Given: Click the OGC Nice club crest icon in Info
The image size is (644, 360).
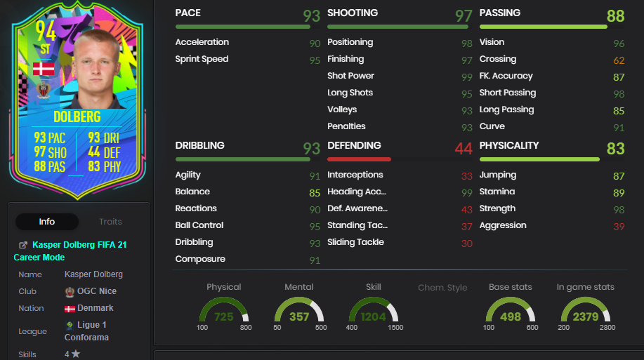Looking at the screenshot, I should (x=70, y=292).
